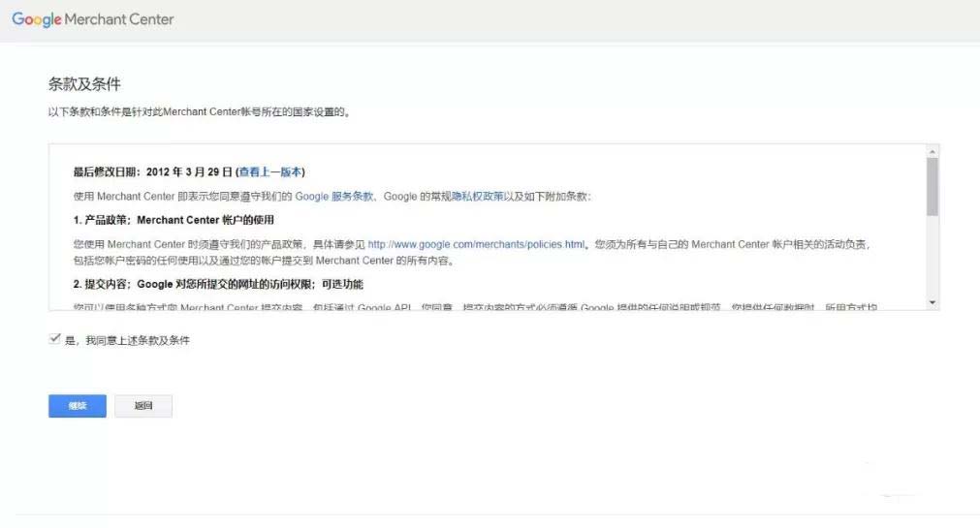Click the 返回 button

tap(143, 406)
